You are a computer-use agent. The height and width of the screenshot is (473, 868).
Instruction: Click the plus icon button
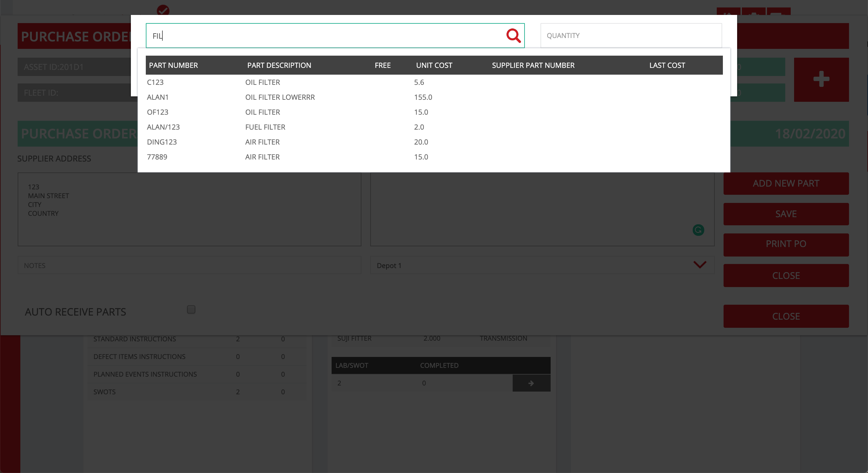click(821, 79)
